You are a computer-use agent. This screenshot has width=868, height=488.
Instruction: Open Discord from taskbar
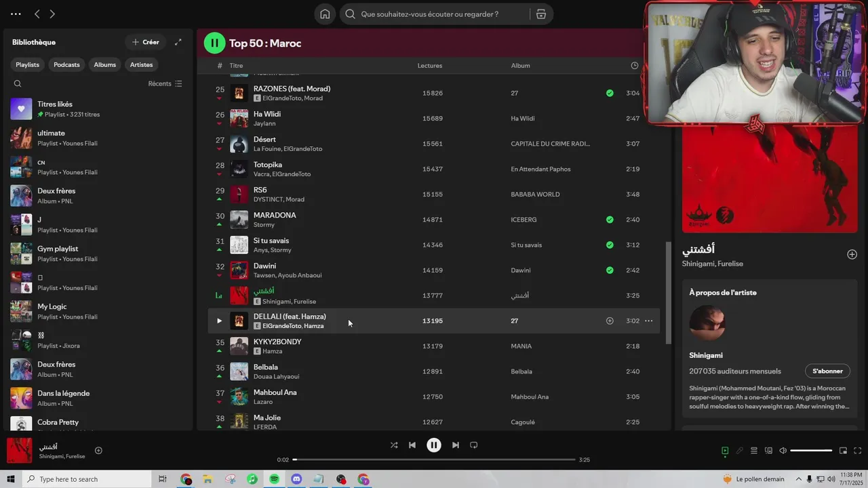click(x=296, y=479)
